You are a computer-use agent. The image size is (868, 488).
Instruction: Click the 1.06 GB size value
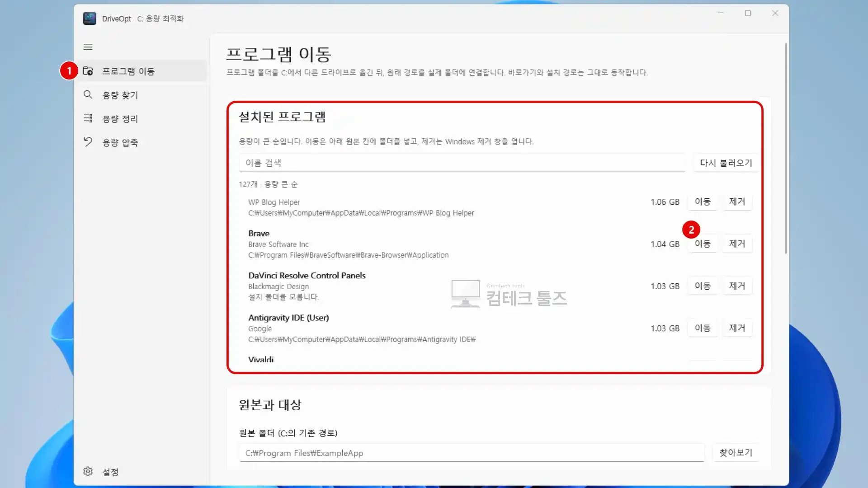pyautogui.click(x=665, y=202)
